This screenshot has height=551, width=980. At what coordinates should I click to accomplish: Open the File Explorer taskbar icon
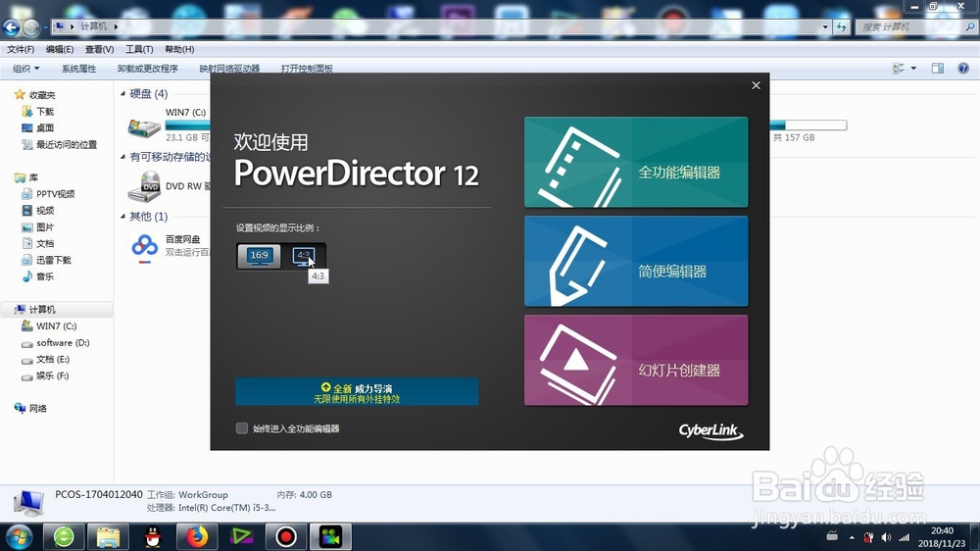point(108,536)
